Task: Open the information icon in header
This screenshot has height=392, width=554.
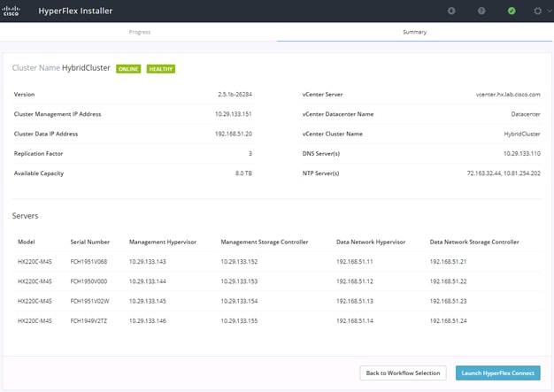Action: (x=451, y=11)
